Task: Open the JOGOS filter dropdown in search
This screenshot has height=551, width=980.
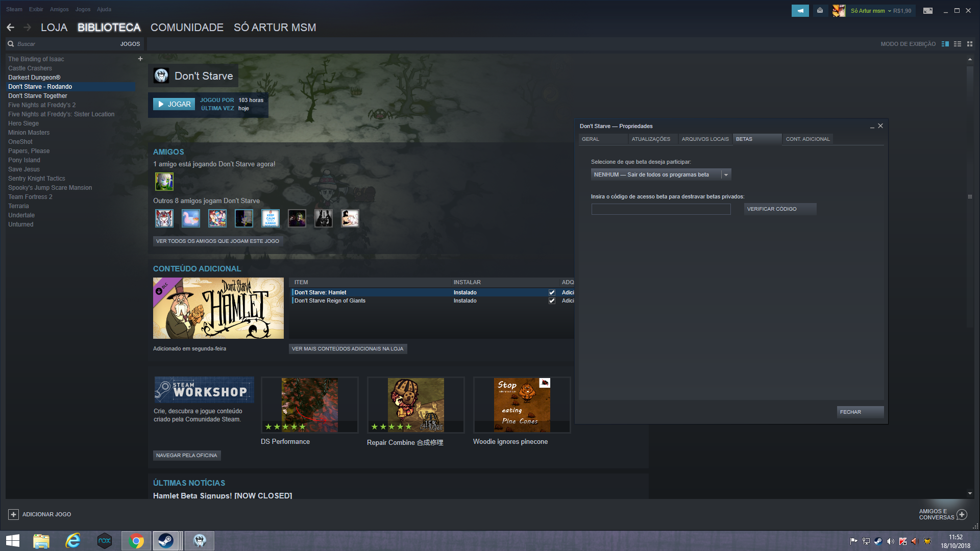Action: (x=130, y=44)
